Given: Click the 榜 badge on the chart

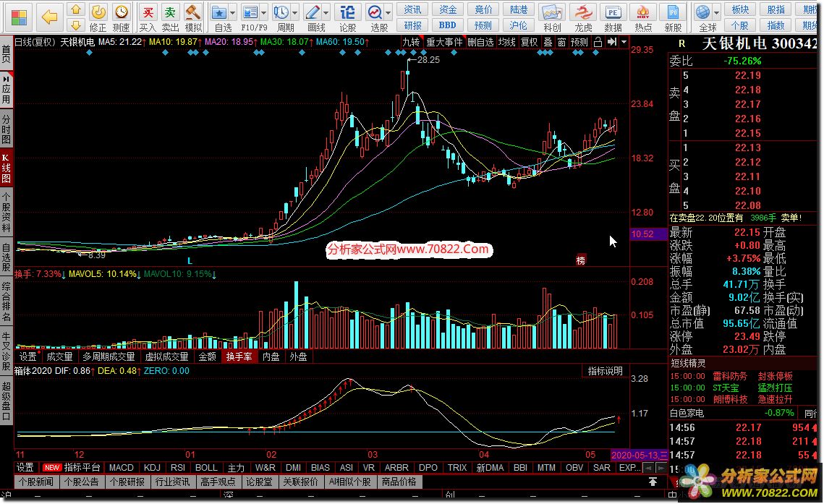Looking at the screenshot, I should coord(581,260).
